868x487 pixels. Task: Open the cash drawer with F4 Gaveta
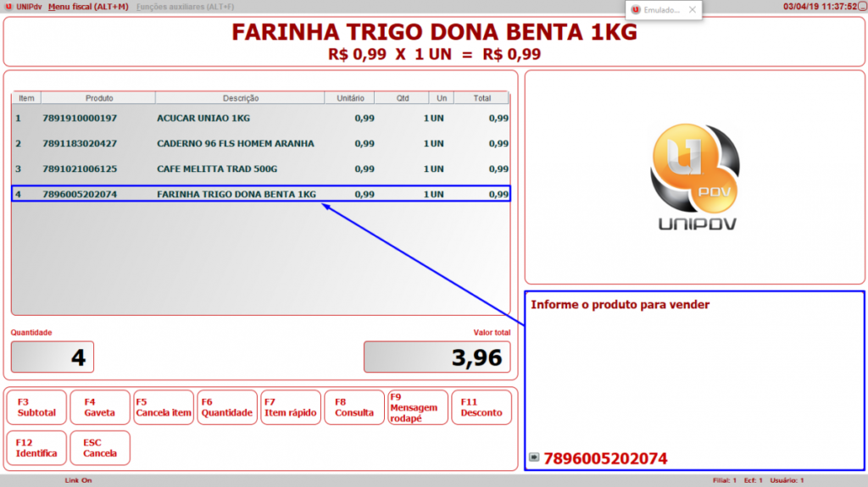coord(100,407)
